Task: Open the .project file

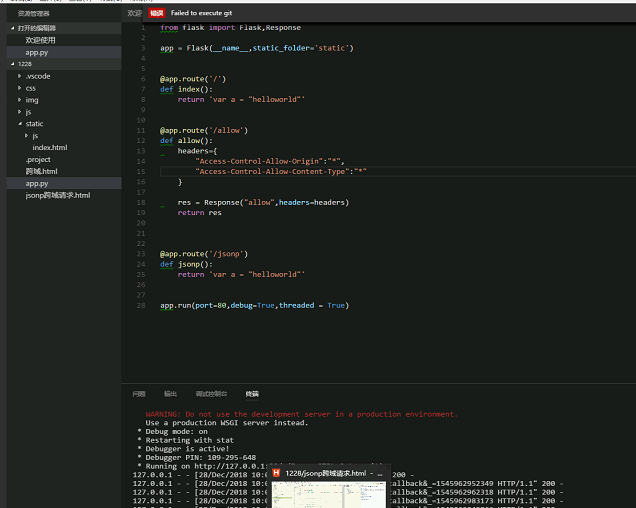Action: point(38,159)
